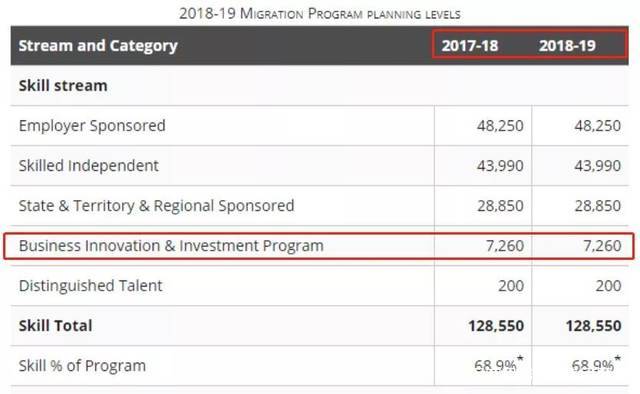Click Skilled Independent 2018-19 value 43,990
This screenshot has width=640, height=394.
click(598, 166)
